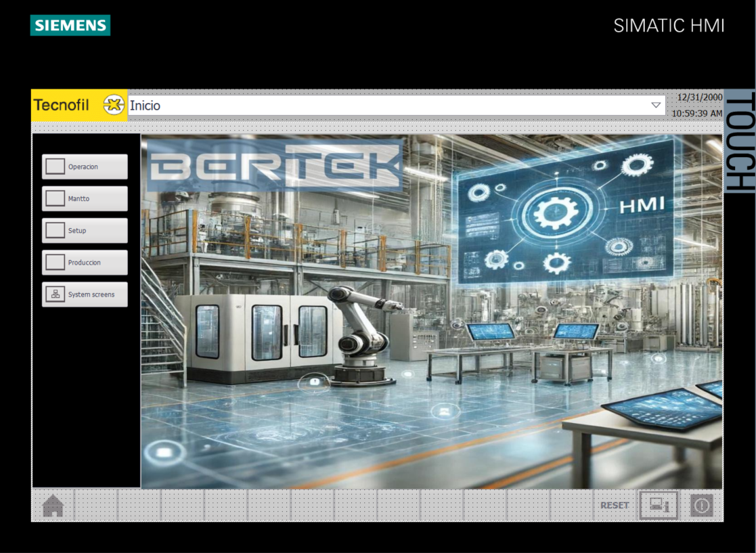Click the monitor info icon in bottom bar
This screenshot has height=553, width=756.
tap(659, 505)
